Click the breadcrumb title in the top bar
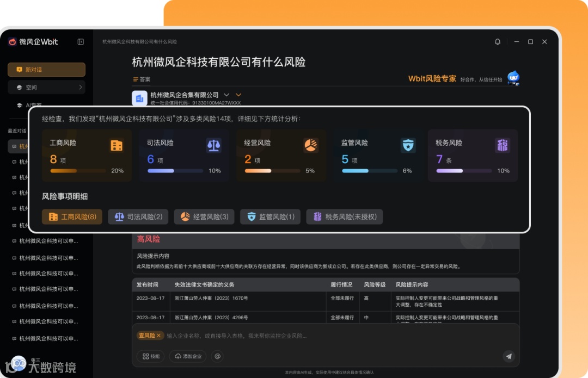Screen dimensions: 588x378 point(139,41)
